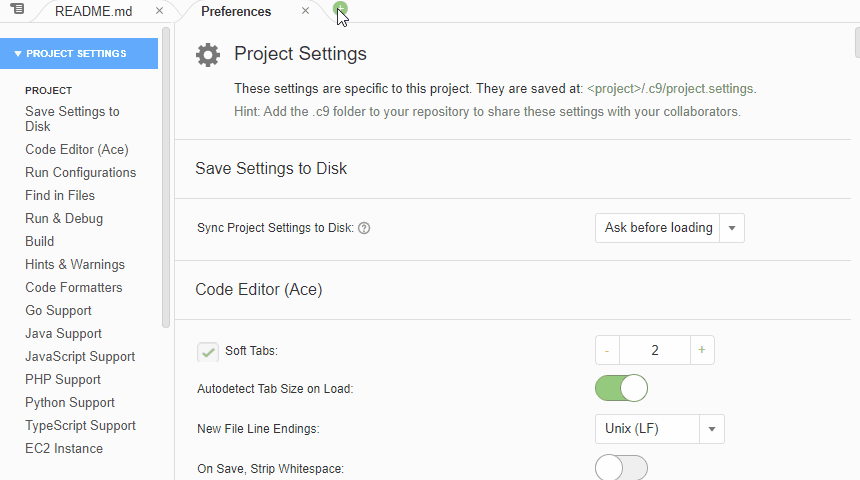Go to Run Configurations settings

click(x=81, y=172)
